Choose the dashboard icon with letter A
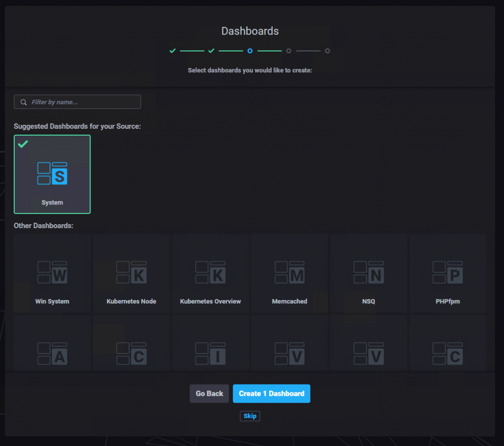Viewport: 504px width, 446px height. 52,354
